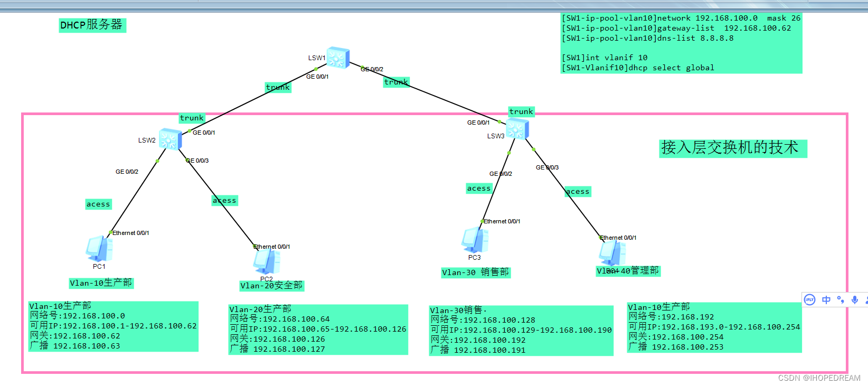Click the GE 0/0/3 port label on LSW2

pyautogui.click(x=197, y=161)
